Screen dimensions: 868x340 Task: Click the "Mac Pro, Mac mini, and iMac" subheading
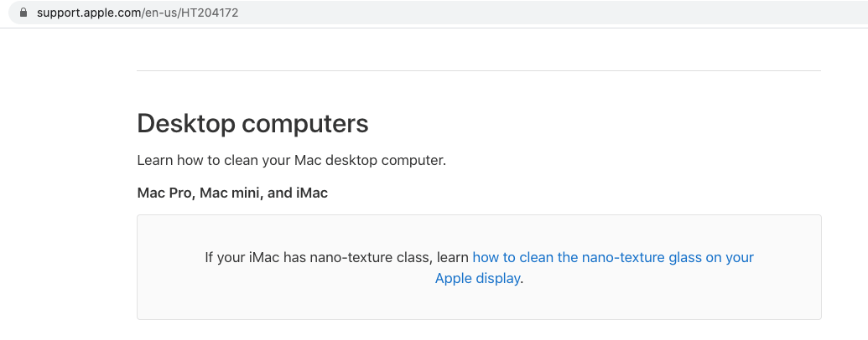(232, 193)
